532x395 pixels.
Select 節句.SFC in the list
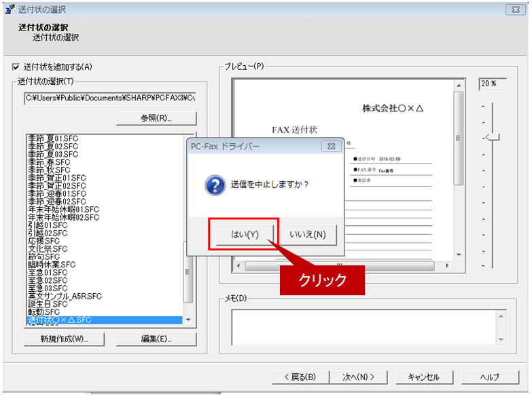[43, 257]
